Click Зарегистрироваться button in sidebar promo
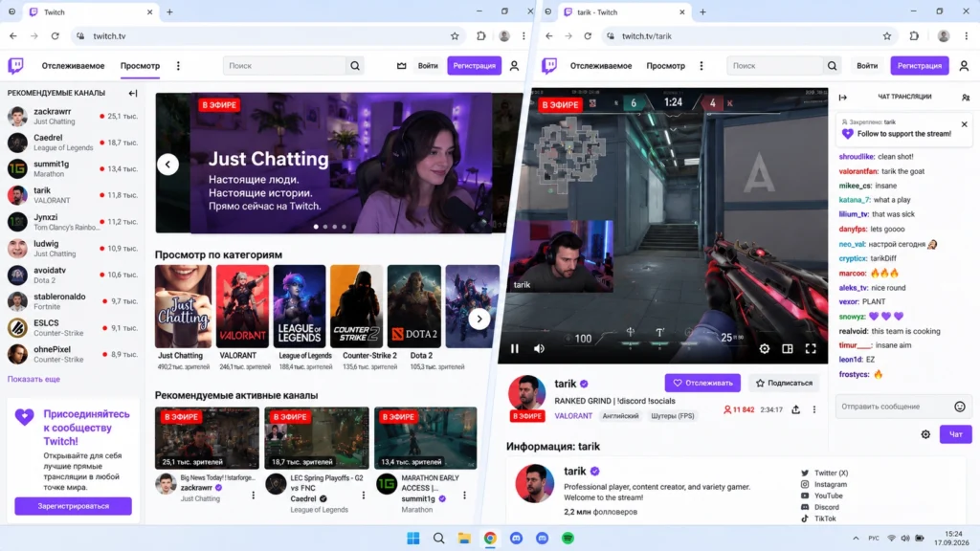Viewport: 980px width, 551px height. coord(73,506)
